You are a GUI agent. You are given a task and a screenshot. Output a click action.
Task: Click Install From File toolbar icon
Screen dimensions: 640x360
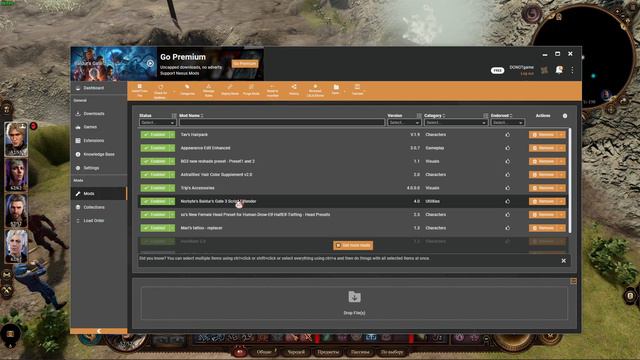[140, 90]
